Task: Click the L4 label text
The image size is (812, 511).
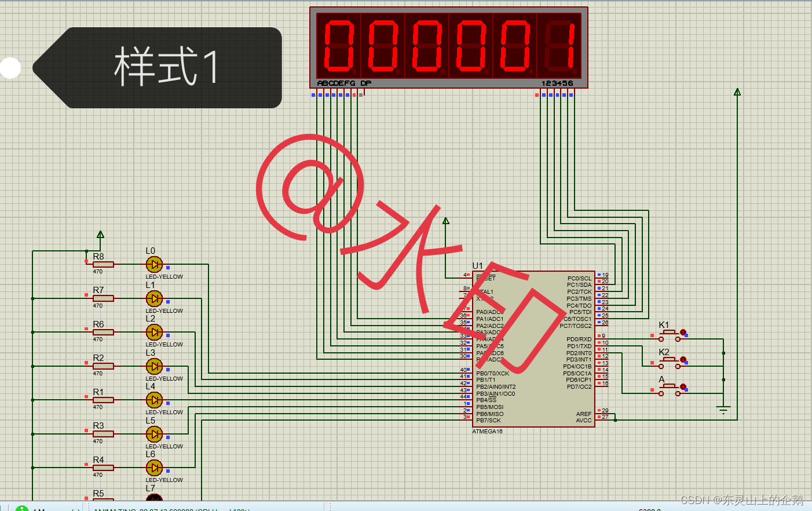Action: pos(151,386)
